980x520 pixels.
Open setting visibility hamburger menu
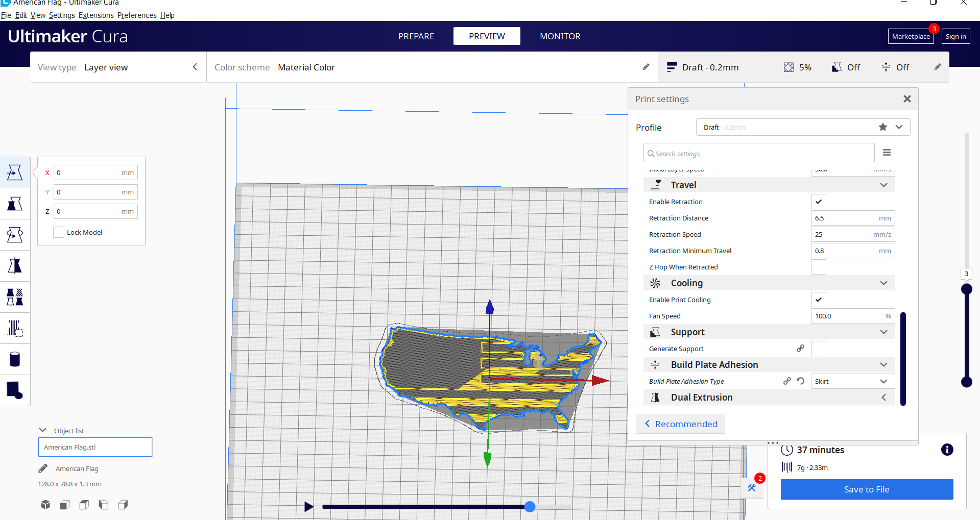887,153
